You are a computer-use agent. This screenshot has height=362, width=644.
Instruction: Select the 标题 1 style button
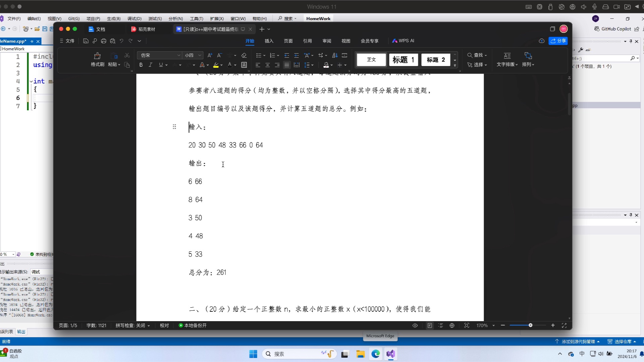402,60
